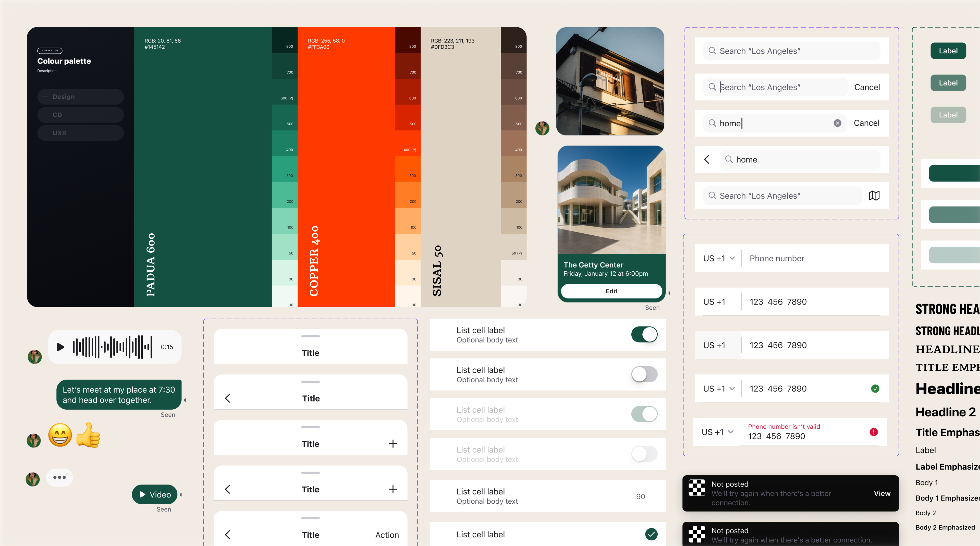980x546 pixels.
Task: Click the grinning face emoji
Action: (60, 434)
